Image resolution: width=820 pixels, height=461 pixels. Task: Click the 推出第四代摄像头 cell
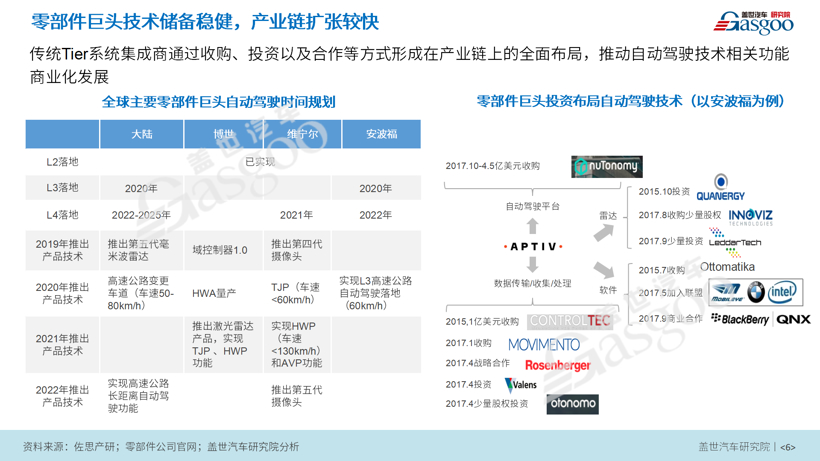point(297,250)
